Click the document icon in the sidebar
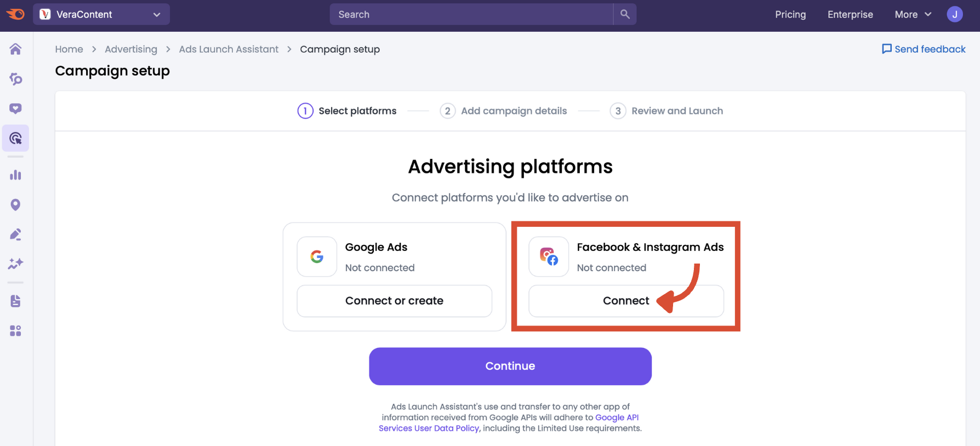 [x=15, y=301]
